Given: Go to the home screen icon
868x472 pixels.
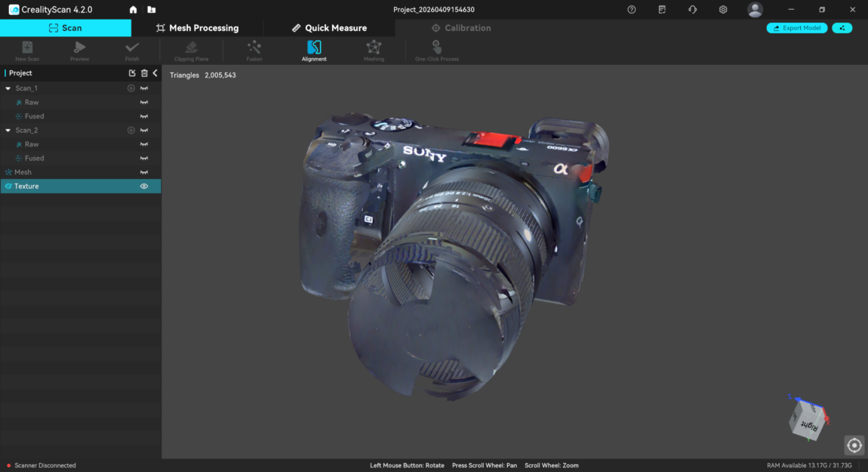Looking at the screenshot, I should tap(134, 10).
